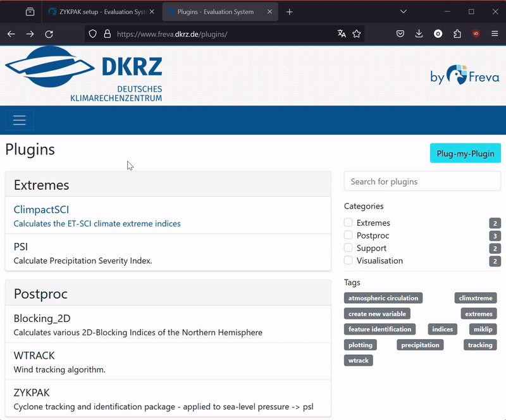Minimize the Firefox window
Viewport: 506px width, 420px height.
click(447, 11)
